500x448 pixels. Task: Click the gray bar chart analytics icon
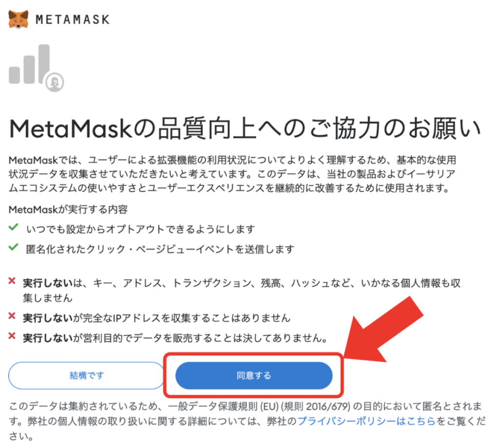(x=29, y=64)
